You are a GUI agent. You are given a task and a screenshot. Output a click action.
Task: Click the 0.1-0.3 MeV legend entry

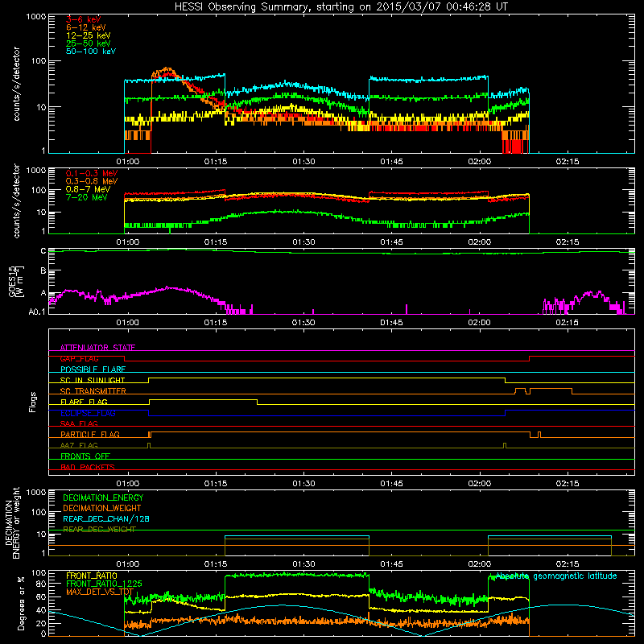(x=92, y=173)
